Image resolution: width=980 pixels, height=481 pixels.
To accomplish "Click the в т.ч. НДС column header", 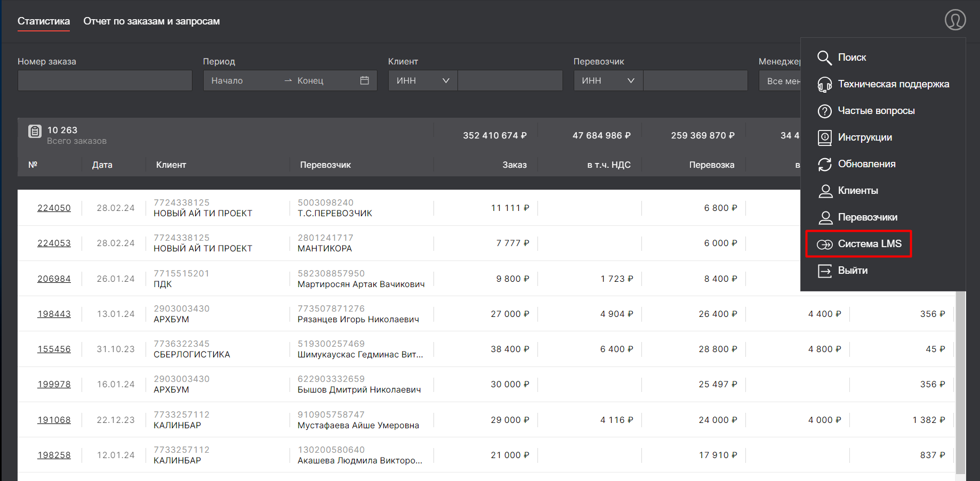I will [609, 165].
